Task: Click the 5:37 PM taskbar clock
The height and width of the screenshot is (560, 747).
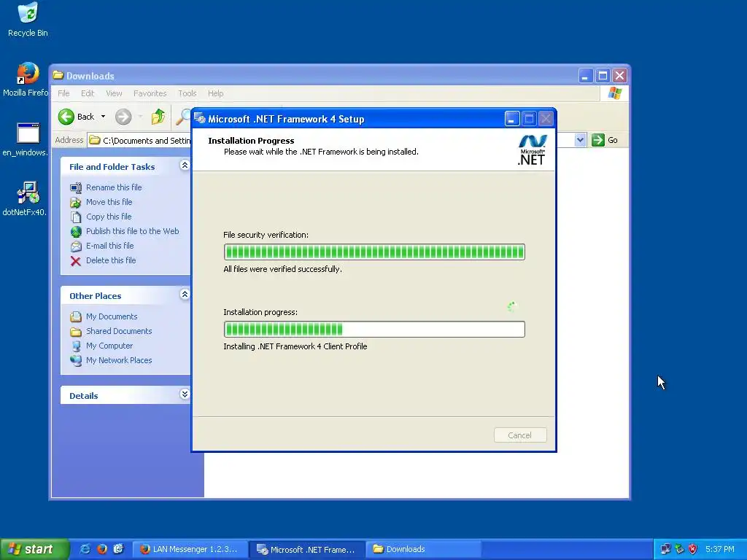Action: [720, 549]
